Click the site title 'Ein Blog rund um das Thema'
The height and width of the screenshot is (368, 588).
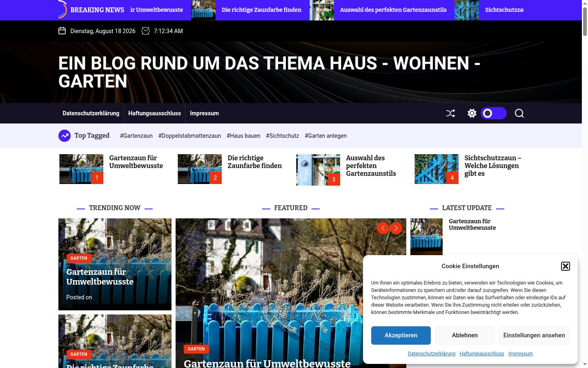[x=269, y=72]
